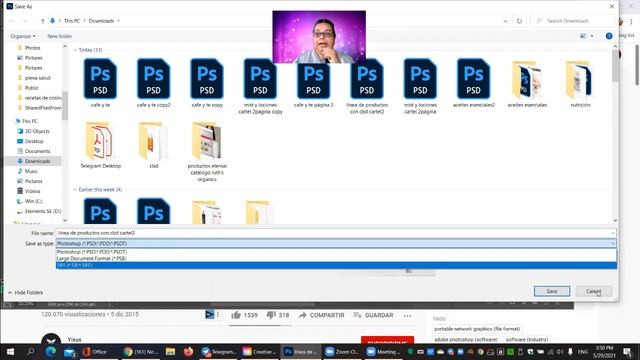Click the Up one level arrow
The height and width of the screenshot is (360, 640).
42,21
